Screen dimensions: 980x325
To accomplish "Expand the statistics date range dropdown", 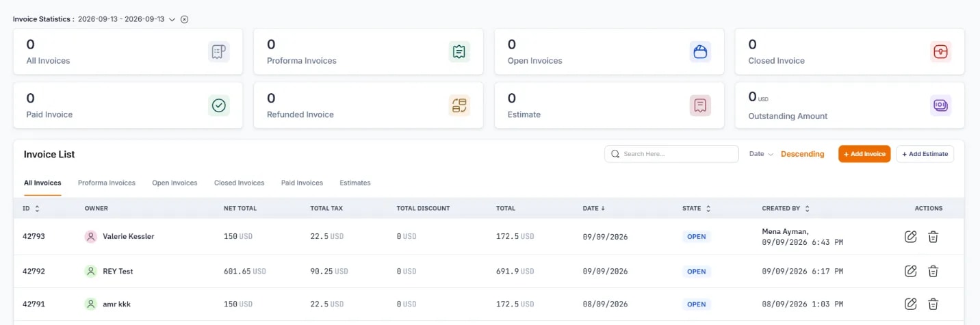I will click(172, 19).
